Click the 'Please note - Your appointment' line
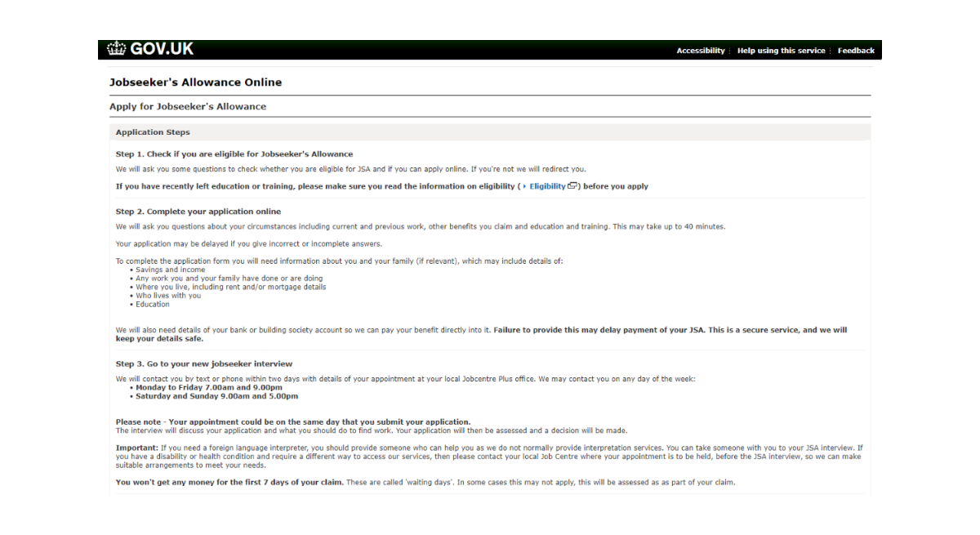 (x=293, y=422)
